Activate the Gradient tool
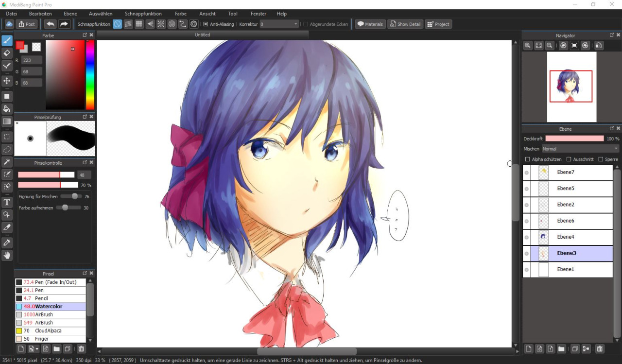The width and height of the screenshot is (622, 364). [7, 121]
